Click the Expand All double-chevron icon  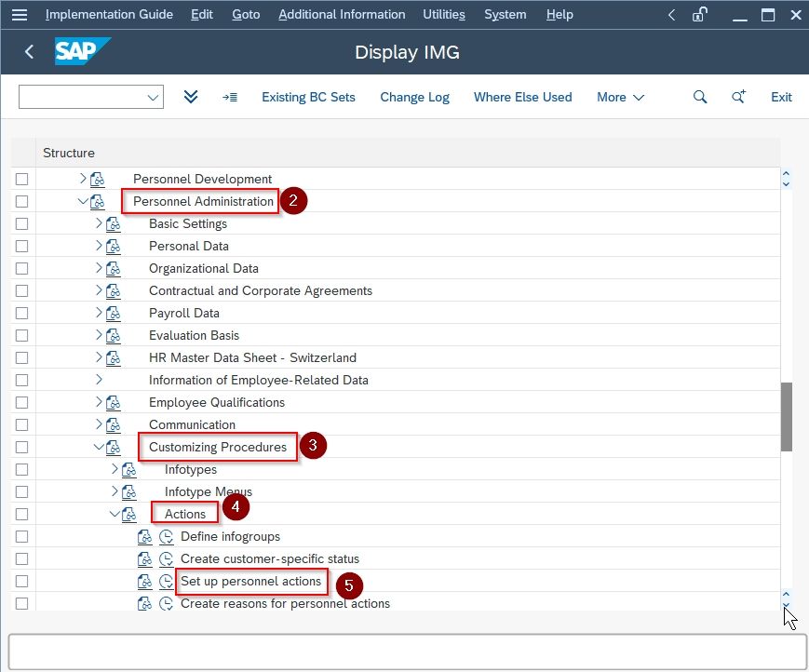coord(191,97)
